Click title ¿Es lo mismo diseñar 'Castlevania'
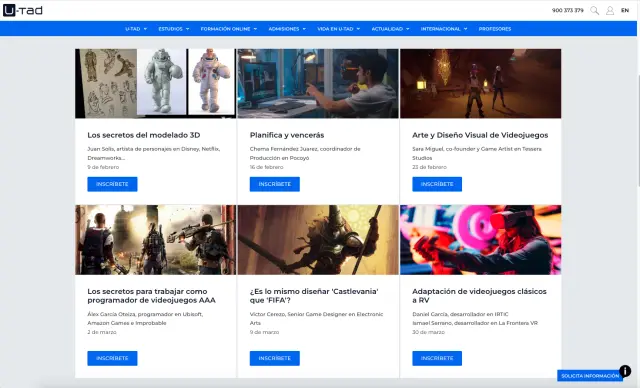The image size is (640, 388). coord(314,296)
